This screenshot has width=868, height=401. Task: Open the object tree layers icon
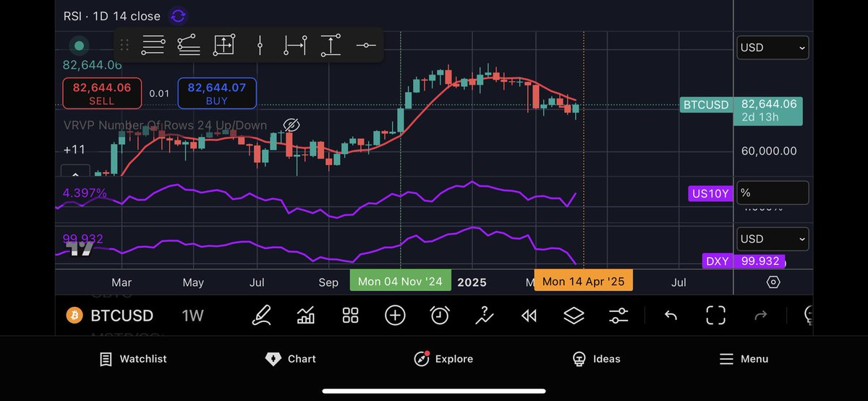pos(574,315)
